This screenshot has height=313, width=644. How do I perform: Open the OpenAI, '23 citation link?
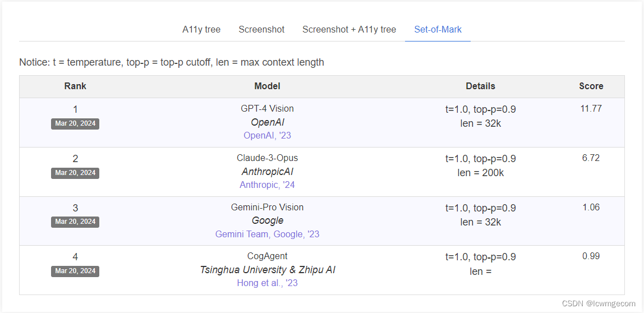pyautogui.click(x=268, y=136)
